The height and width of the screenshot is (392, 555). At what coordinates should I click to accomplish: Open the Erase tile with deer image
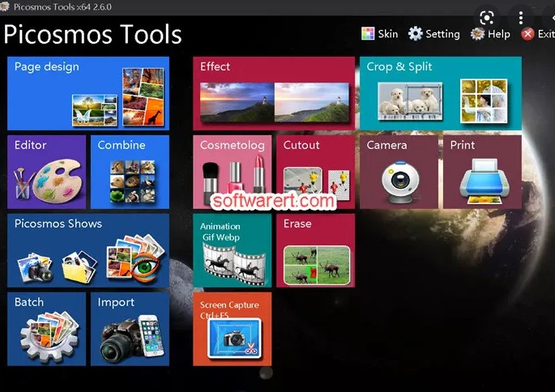316,250
